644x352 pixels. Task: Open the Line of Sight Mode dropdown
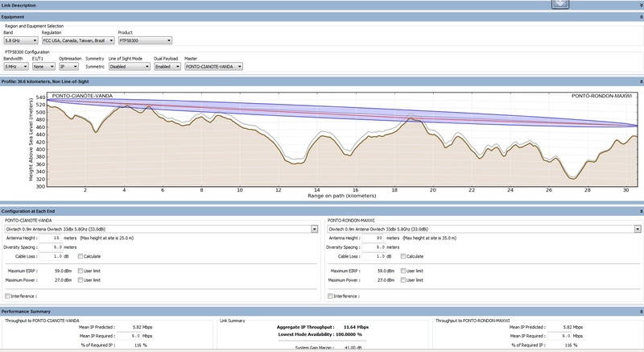pyautogui.click(x=129, y=67)
